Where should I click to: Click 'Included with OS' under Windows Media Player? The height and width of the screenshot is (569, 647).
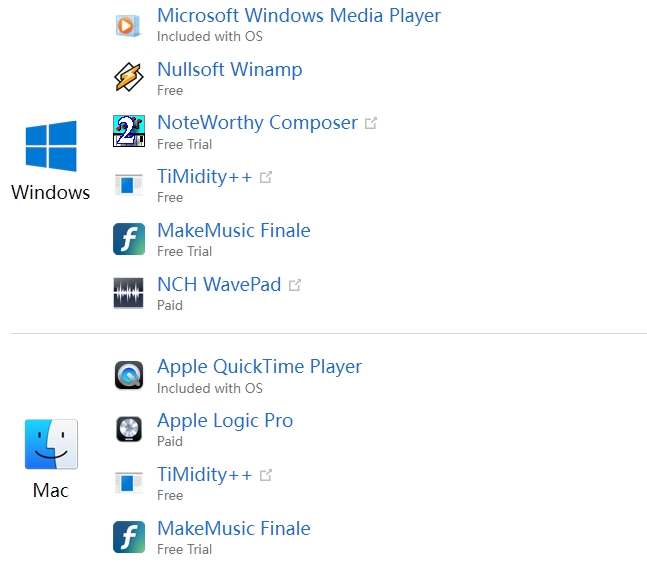[210, 36]
